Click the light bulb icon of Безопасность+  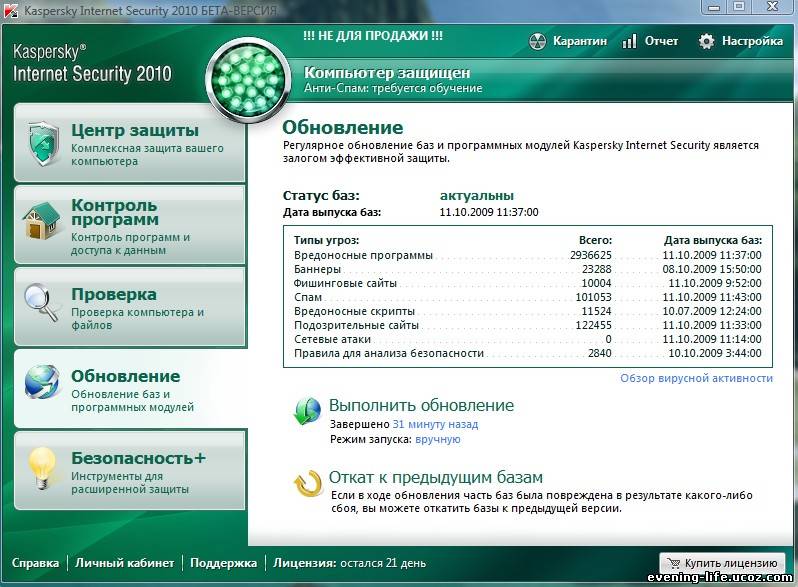42,467
